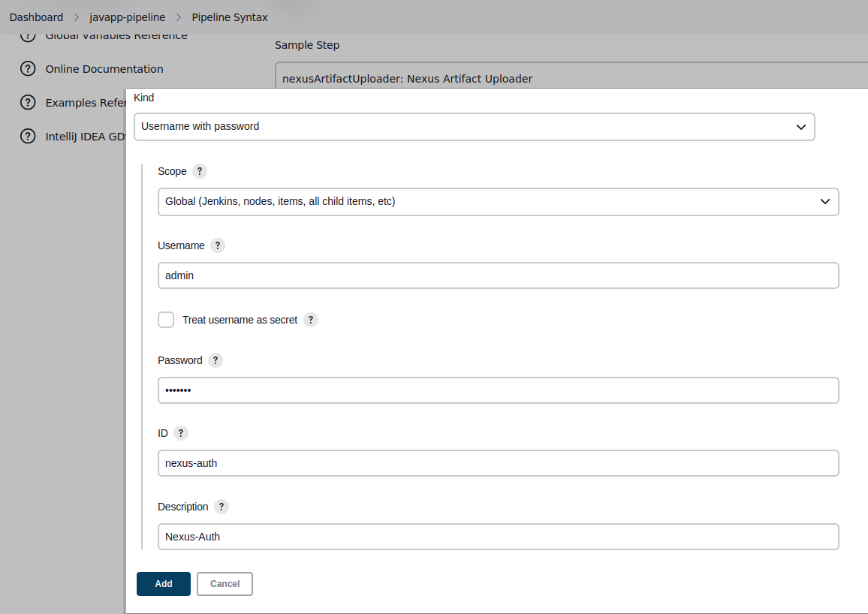Enable Treat username as secret checkbox
Image resolution: width=868 pixels, height=614 pixels.
coord(166,320)
